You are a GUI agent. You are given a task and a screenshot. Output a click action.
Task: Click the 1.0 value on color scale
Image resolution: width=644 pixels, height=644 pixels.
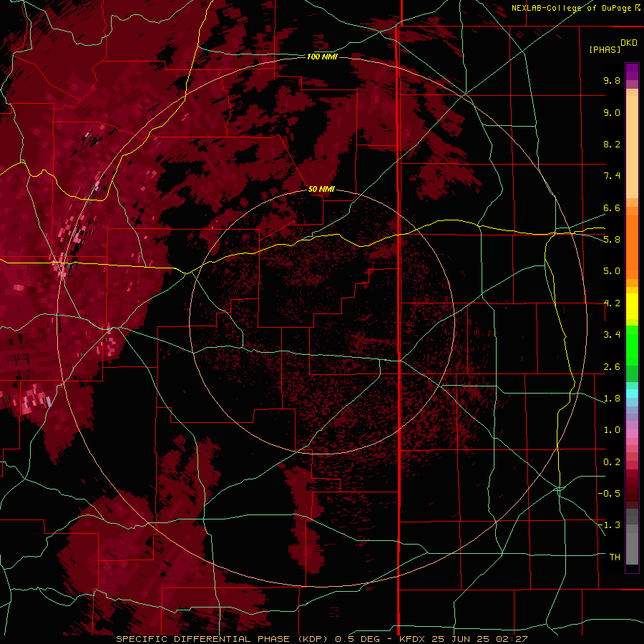click(x=612, y=430)
